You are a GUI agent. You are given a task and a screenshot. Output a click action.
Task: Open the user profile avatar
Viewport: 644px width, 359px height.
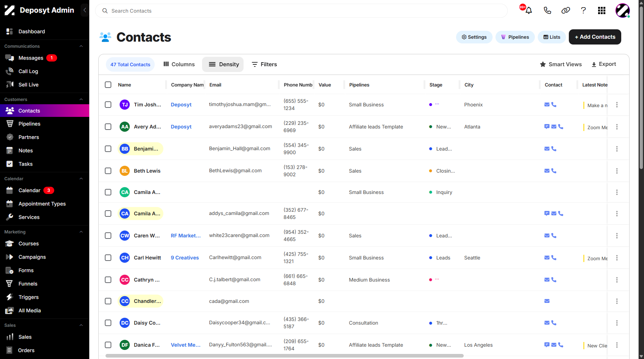[623, 10]
